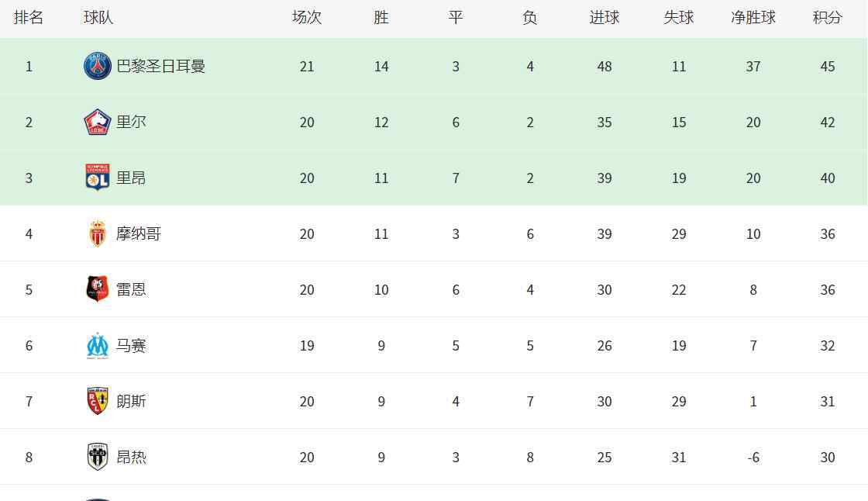The width and height of the screenshot is (868, 501).
Task: Click the 失球 column header
Action: (x=679, y=18)
